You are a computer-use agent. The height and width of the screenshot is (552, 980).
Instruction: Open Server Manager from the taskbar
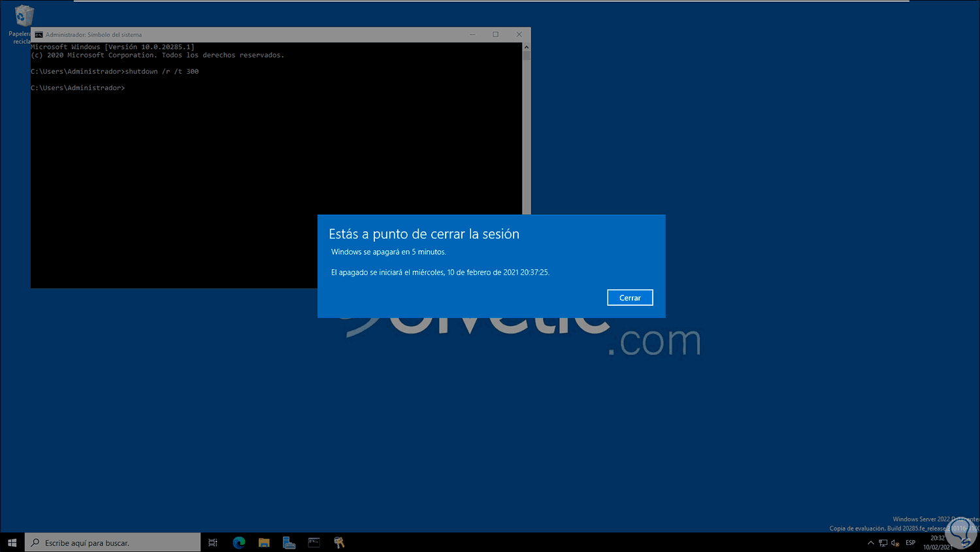(x=289, y=542)
